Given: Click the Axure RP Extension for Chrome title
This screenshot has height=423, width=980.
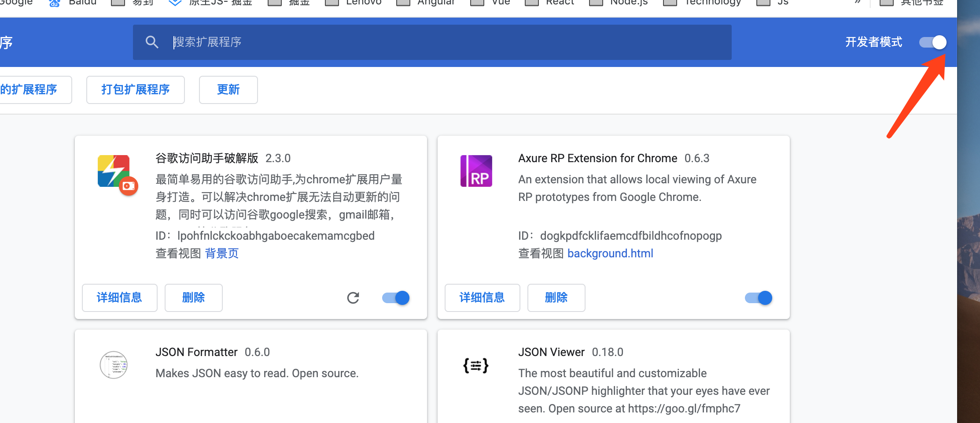Looking at the screenshot, I should [x=598, y=158].
